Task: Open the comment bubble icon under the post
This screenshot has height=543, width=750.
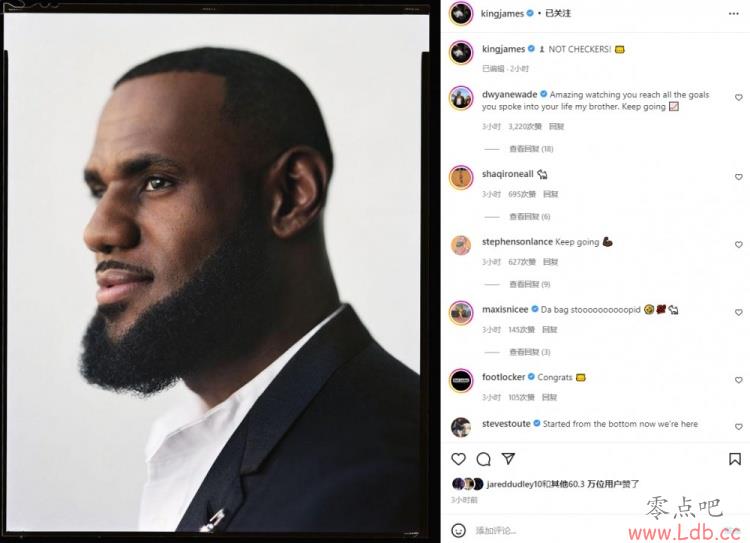Action: [484, 459]
